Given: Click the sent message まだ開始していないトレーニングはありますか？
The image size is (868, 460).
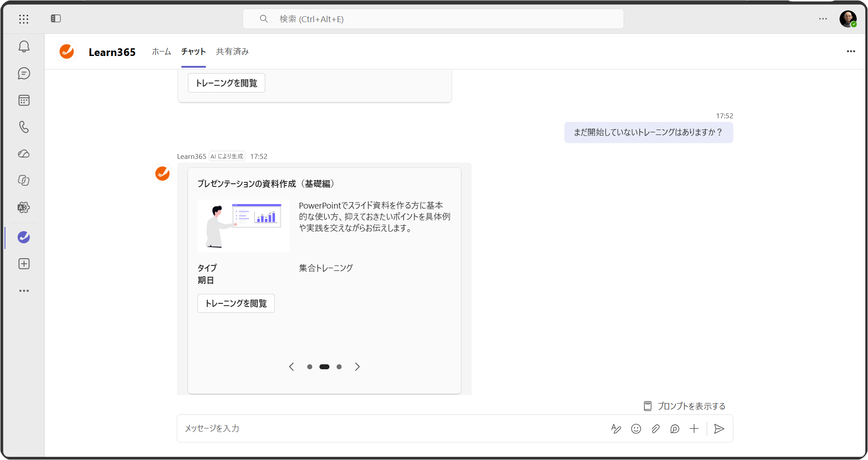Looking at the screenshot, I should tap(648, 132).
